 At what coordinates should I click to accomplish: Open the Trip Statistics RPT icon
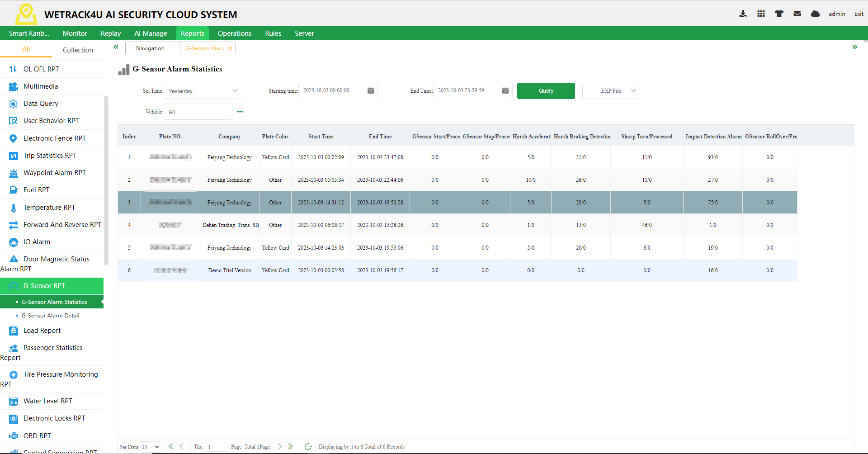click(13, 155)
